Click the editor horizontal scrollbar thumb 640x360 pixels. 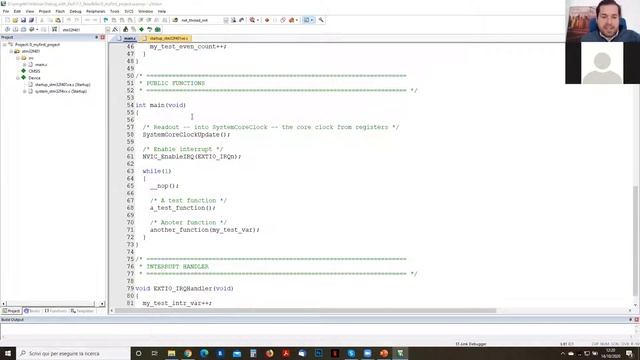[x=305, y=311]
